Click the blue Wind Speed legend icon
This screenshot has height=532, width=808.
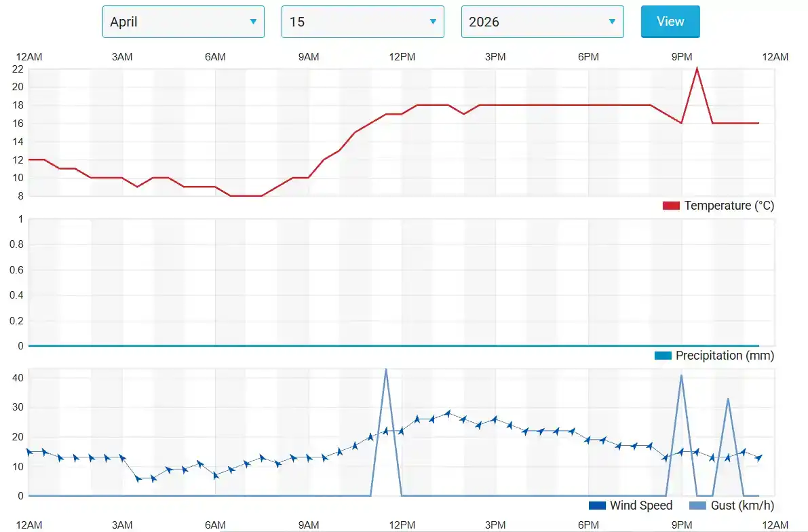pos(597,506)
